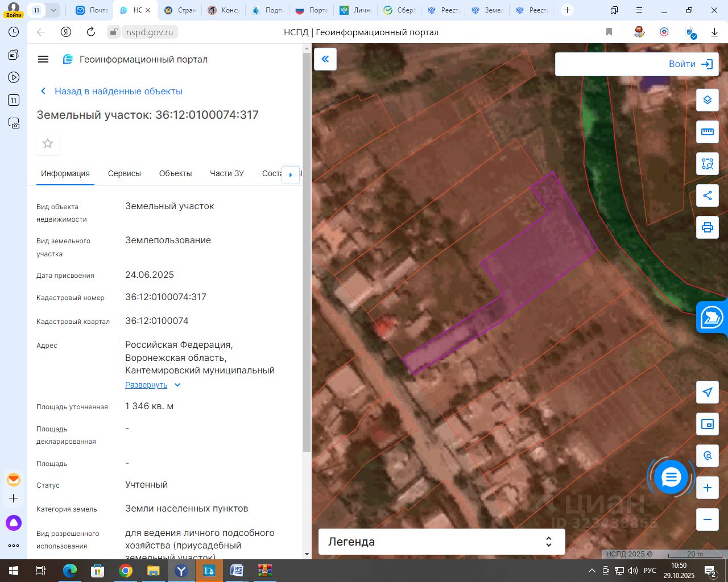Add parcel to favorites with star
This screenshot has width=728, height=582.
click(x=48, y=143)
